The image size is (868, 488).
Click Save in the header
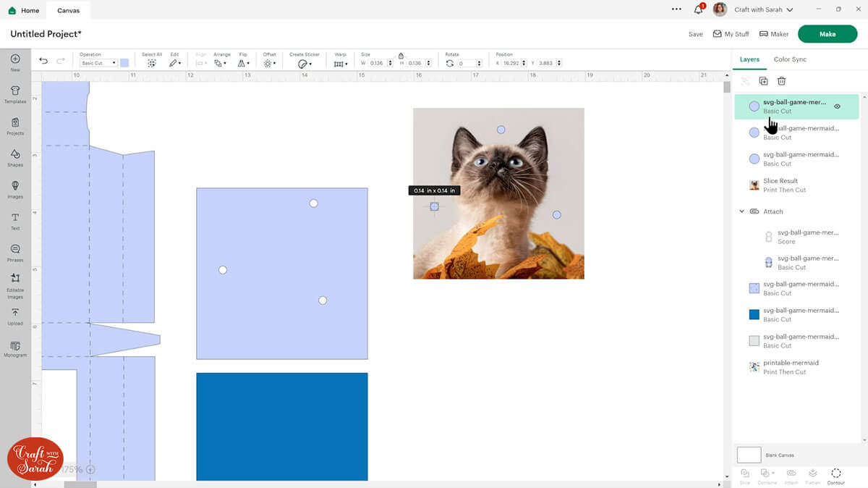coord(695,34)
